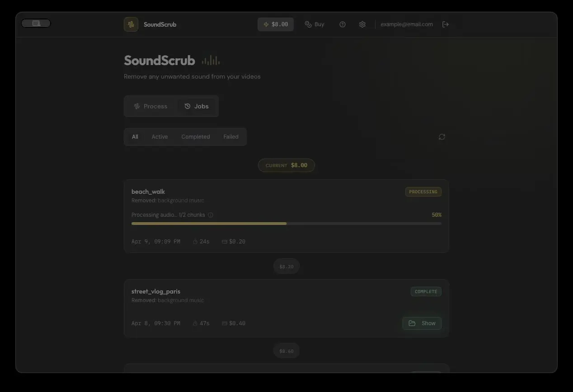Select the All jobs filter
This screenshot has height=392, width=573.
point(135,137)
